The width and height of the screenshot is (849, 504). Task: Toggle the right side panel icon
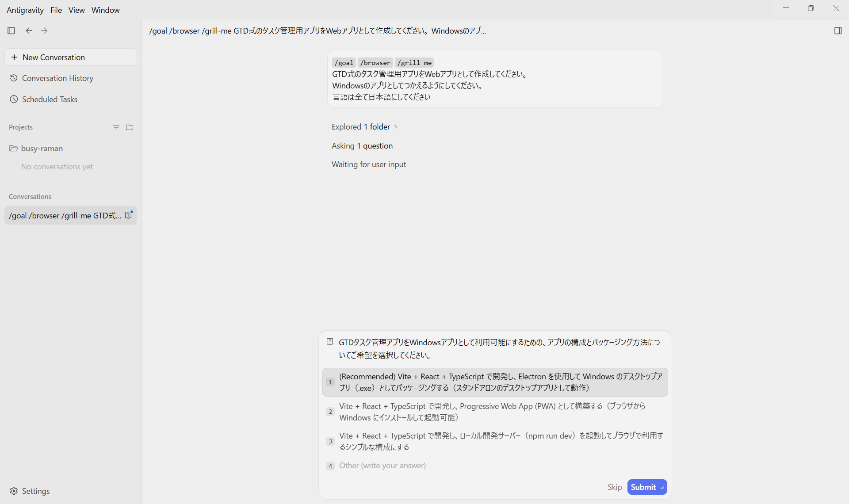(838, 31)
